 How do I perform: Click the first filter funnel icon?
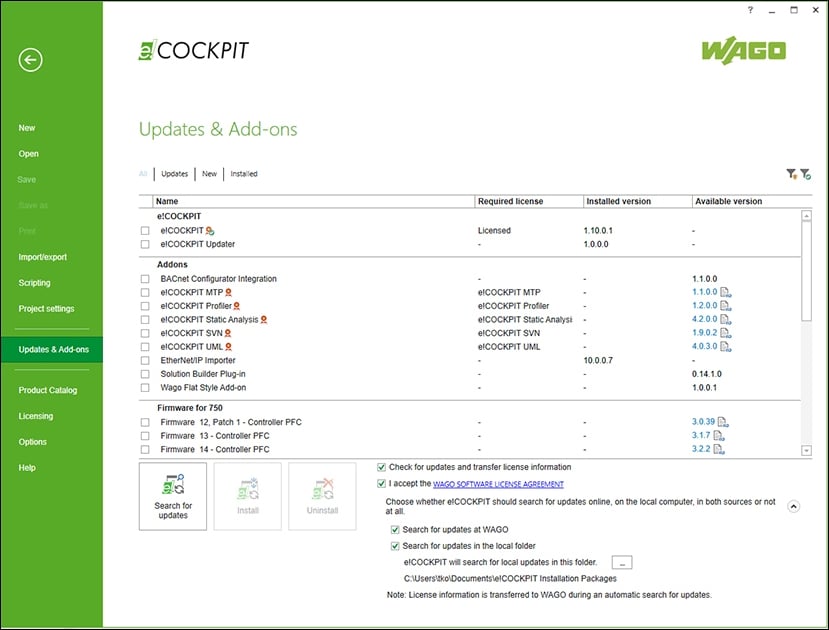point(791,174)
